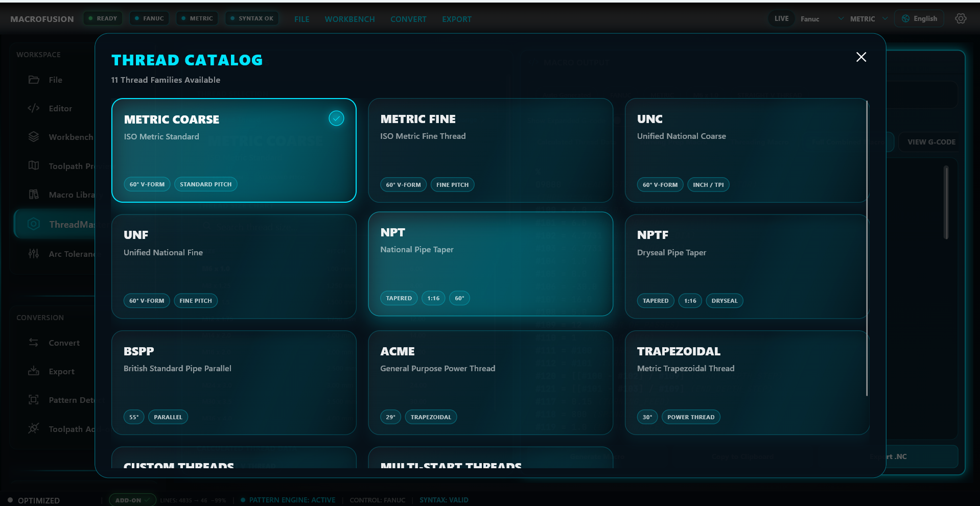Choose the Trapezoidal metric thread card
980x506 pixels.
pyautogui.click(x=746, y=383)
